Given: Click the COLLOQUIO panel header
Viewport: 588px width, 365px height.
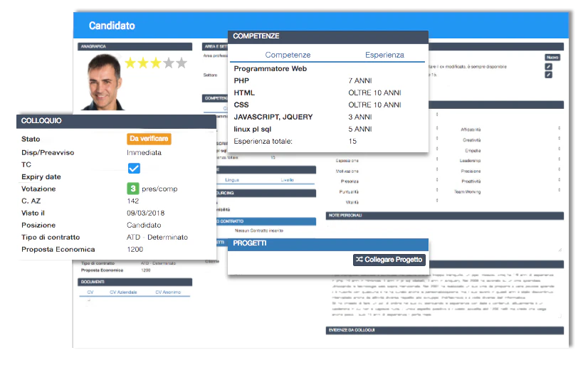Looking at the screenshot, I should click(116, 121).
